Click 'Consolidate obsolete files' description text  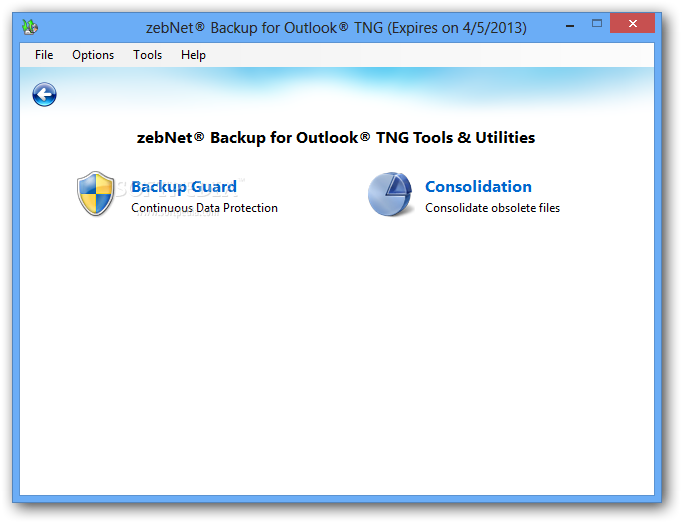492,208
